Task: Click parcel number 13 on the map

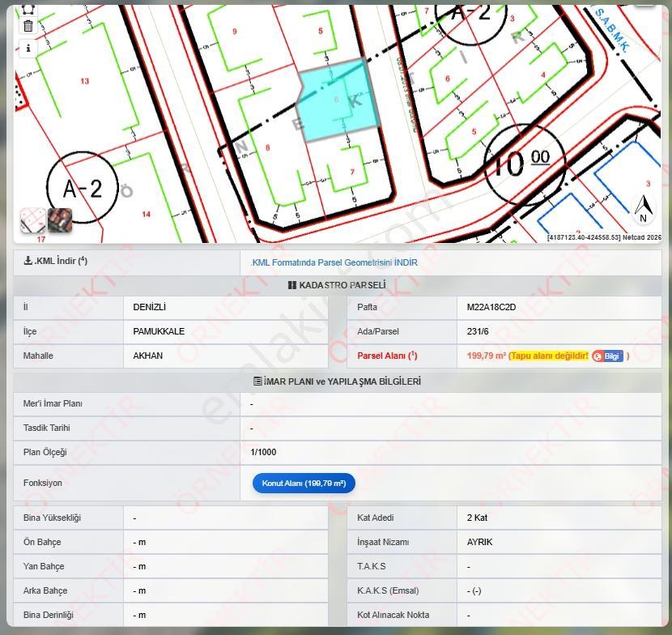Action: 84,81
